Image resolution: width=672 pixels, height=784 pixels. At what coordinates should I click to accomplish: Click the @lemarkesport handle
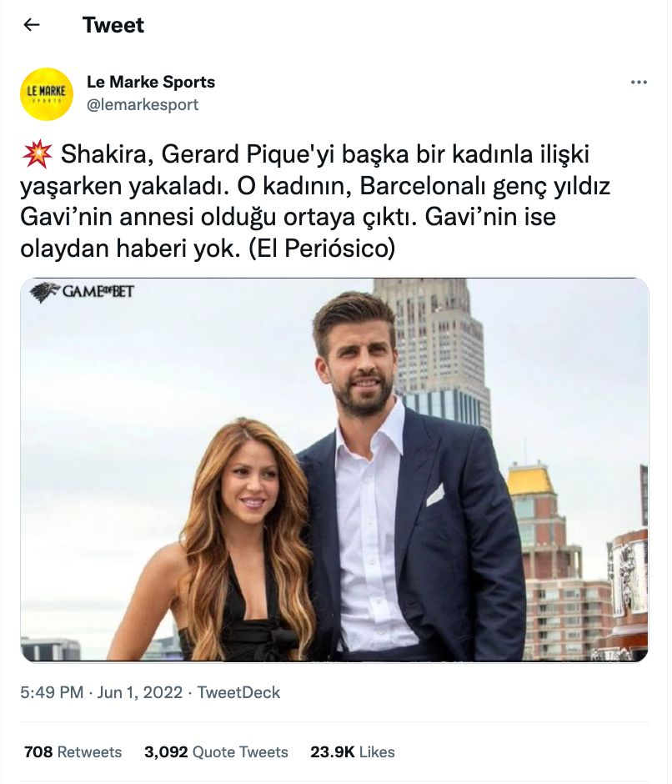tap(143, 105)
